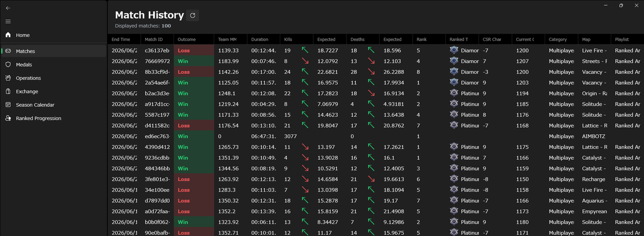644x236 pixels.
Task: Click the Home house icon
Action: pos(8,35)
